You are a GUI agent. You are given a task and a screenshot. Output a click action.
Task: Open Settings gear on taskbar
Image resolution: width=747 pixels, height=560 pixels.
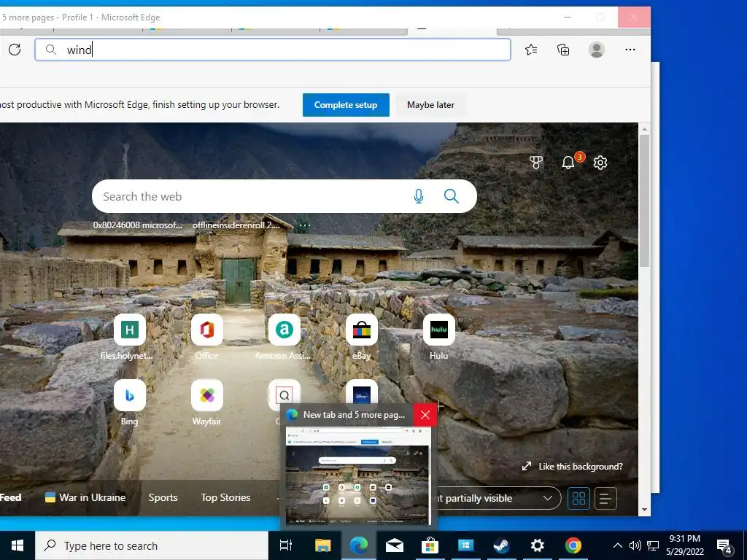[538, 545]
